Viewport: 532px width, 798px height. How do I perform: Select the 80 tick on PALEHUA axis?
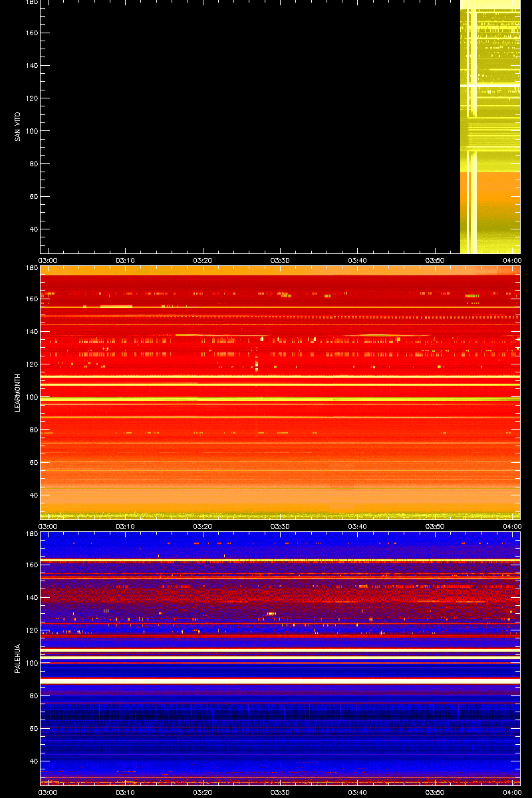(x=33, y=696)
